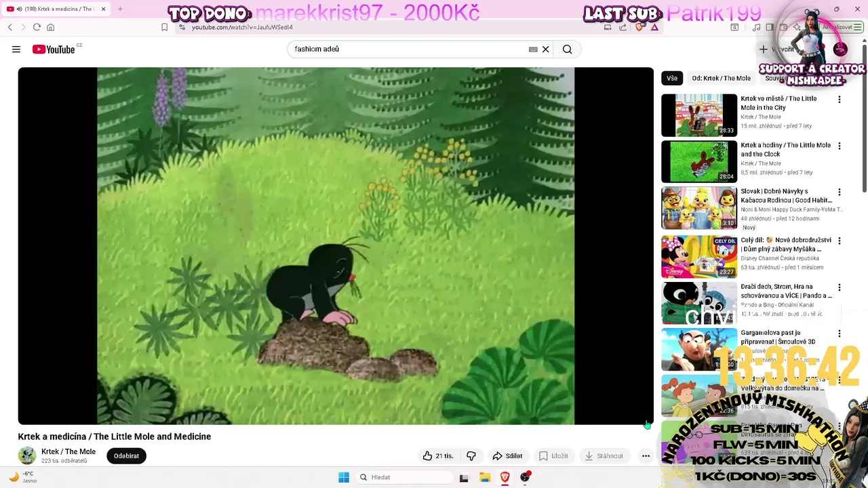This screenshot has width=868, height=488.
Task: Click the magnifier search button
Action: coord(568,49)
